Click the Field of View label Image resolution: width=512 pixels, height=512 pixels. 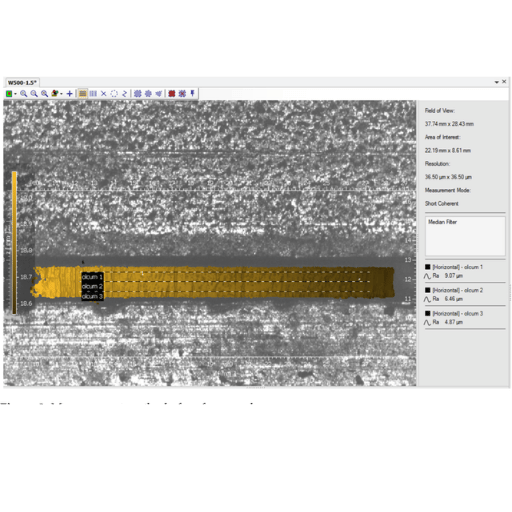pos(440,111)
